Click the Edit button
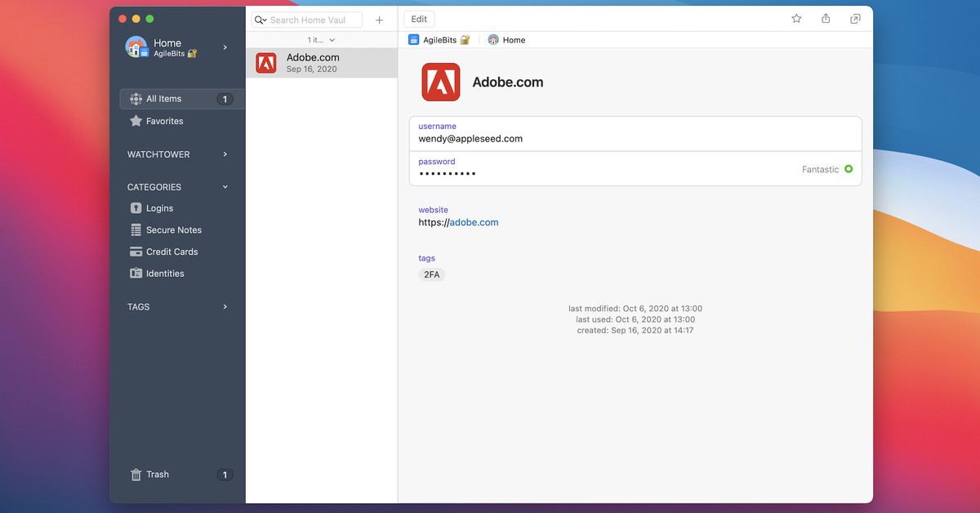 coord(419,19)
